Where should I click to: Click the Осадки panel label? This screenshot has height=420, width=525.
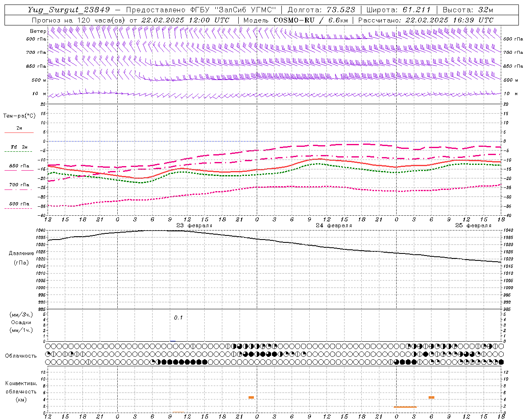tap(21, 322)
